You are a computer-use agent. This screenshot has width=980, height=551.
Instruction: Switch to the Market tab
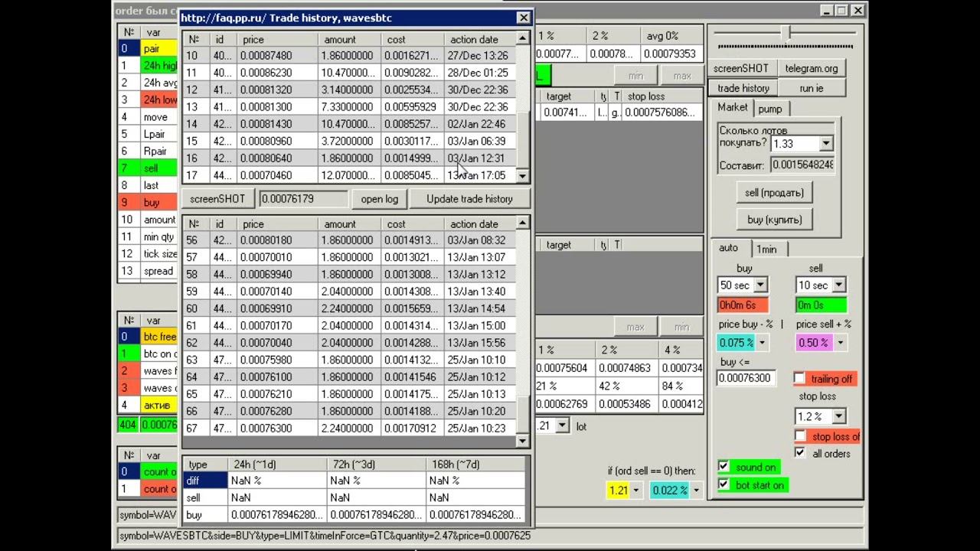pos(733,108)
